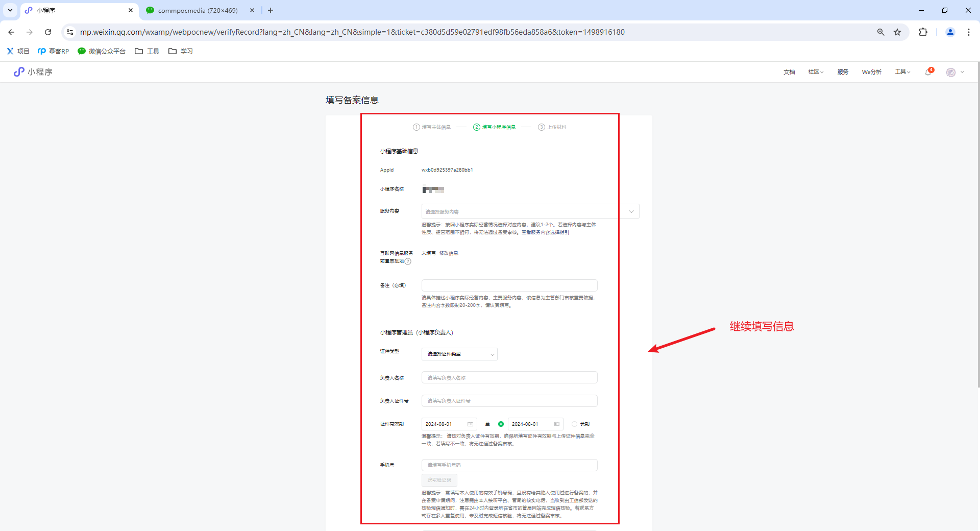
Task: Open site information icon in address bar
Action: point(70,32)
